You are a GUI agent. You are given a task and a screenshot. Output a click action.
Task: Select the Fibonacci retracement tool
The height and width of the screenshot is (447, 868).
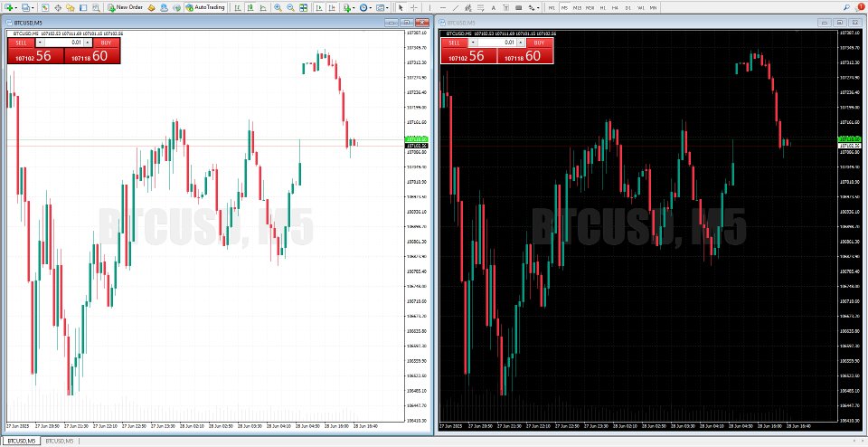coord(481,8)
